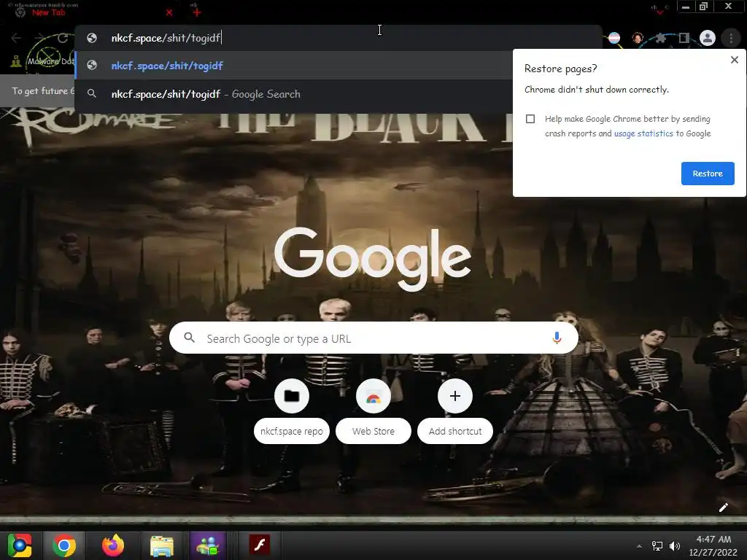Enable sending crash reports checkbox

[x=530, y=119]
